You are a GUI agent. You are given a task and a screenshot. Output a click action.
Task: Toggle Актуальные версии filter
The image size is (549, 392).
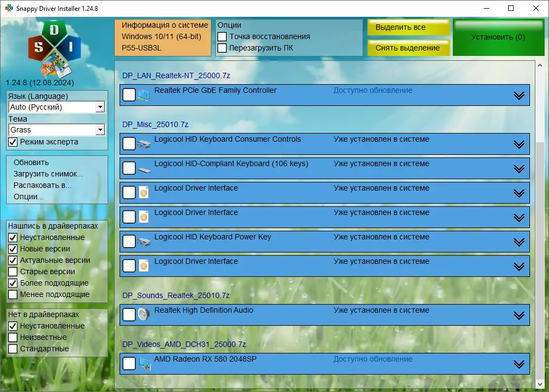click(x=13, y=261)
